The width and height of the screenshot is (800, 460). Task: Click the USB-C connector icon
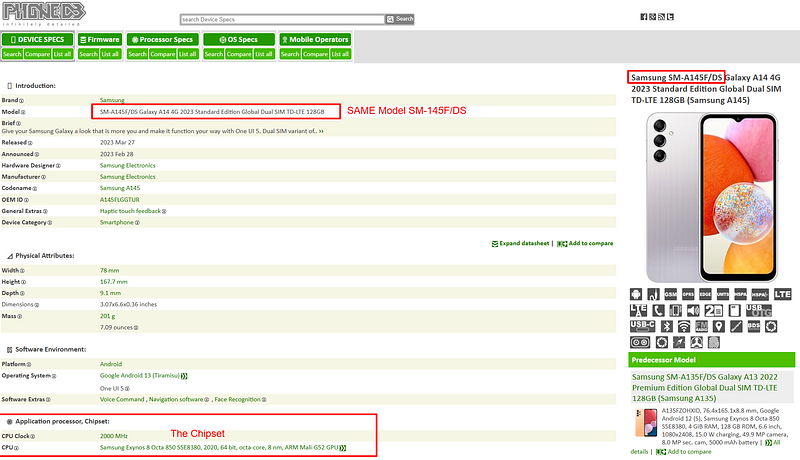point(642,326)
